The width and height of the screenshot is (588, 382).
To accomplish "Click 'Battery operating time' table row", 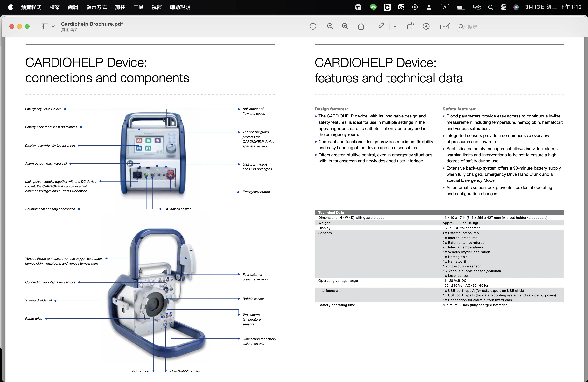I will 439,305.
